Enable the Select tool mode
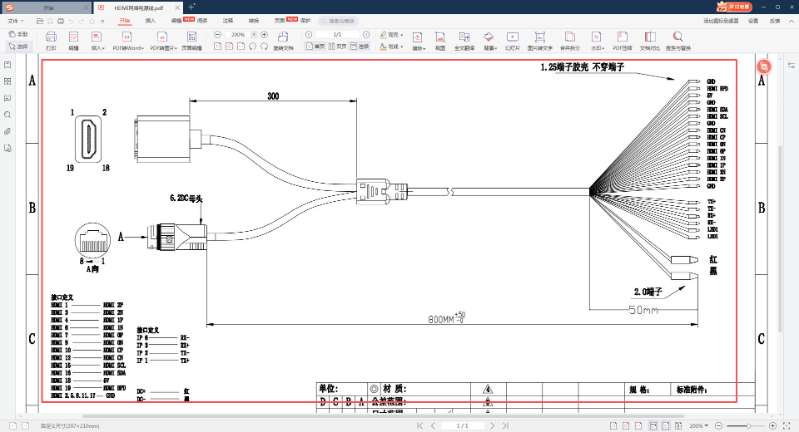Screen dimensions: 799x432 18,46
